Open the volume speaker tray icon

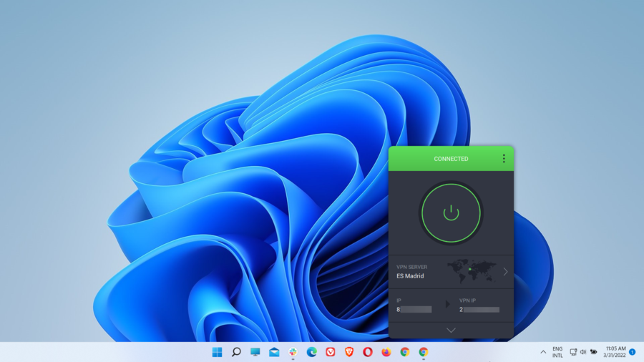(583, 352)
